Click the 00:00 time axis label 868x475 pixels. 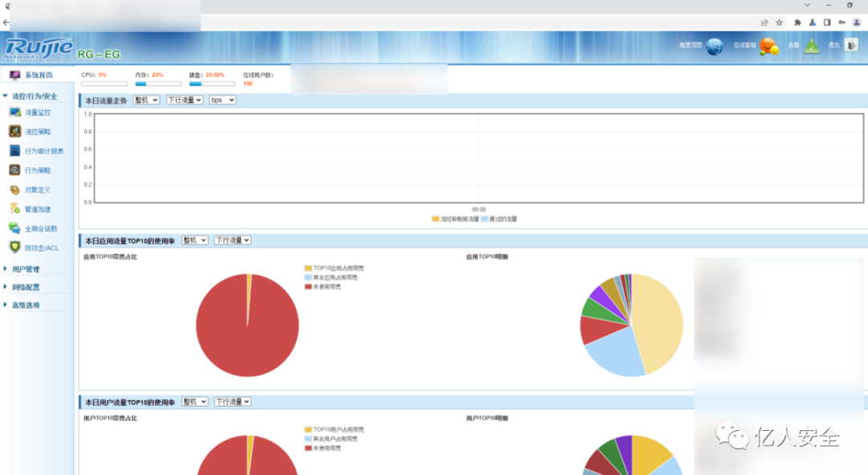tap(479, 209)
